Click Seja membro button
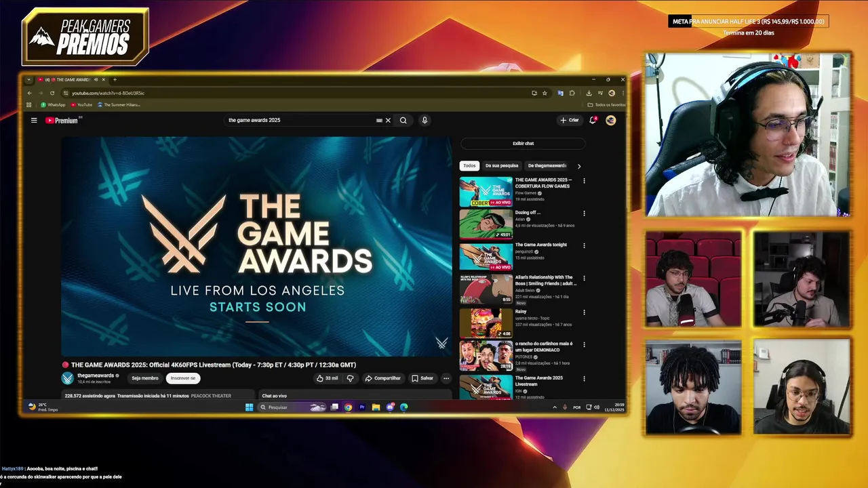The height and width of the screenshot is (488, 868). [x=145, y=378]
